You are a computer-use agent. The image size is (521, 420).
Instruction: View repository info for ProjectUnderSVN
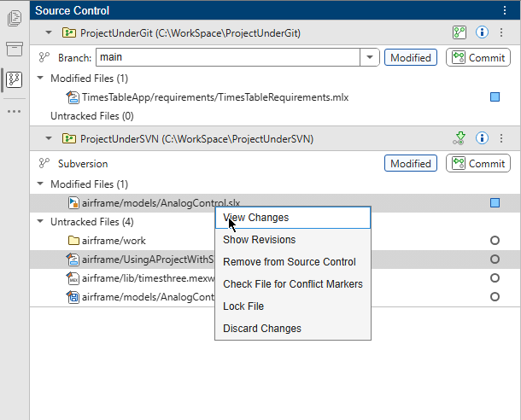[x=482, y=137]
